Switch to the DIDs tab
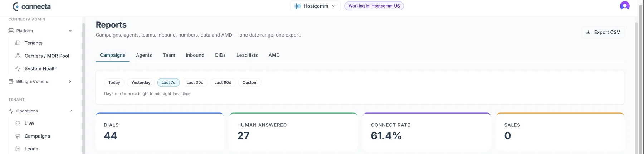Image resolution: width=644 pixels, height=154 pixels. (x=220, y=55)
